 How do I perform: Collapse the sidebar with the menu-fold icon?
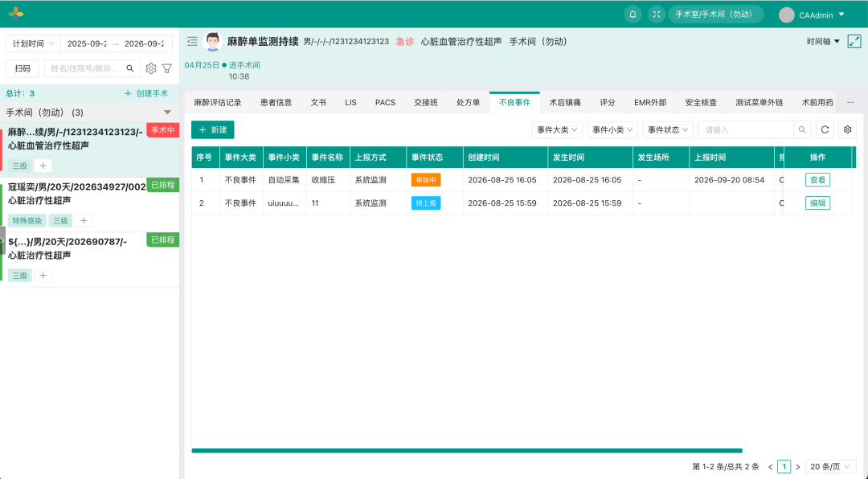(192, 42)
